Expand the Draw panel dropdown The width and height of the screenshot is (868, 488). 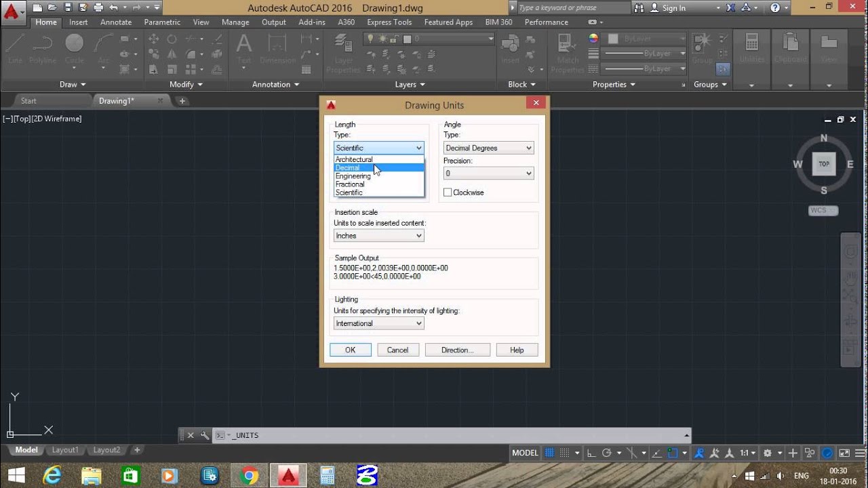73,85
